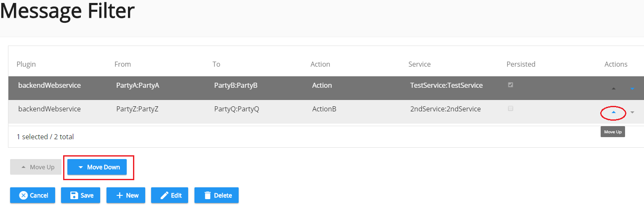Click move-down arrow in PartyA row
The image size is (644, 208).
[x=632, y=89]
